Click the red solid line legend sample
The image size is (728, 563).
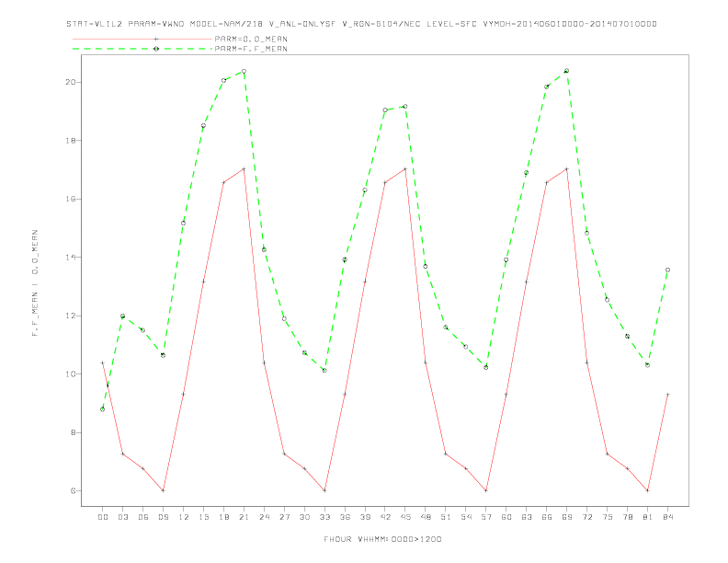coord(142,39)
